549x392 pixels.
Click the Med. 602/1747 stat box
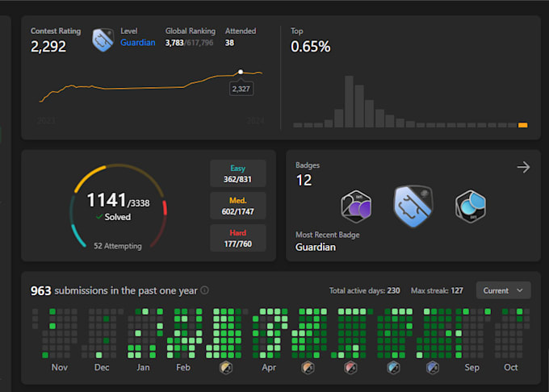pos(237,206)
